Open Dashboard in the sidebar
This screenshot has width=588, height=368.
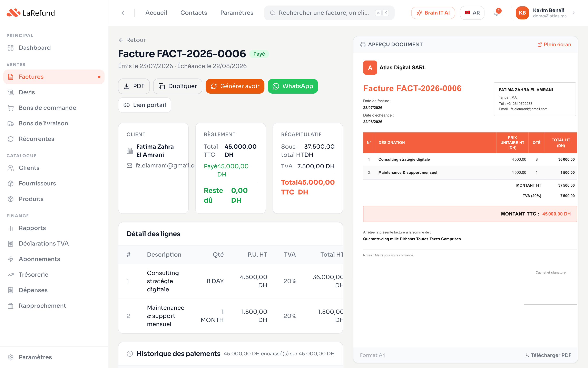pos(54,48)
